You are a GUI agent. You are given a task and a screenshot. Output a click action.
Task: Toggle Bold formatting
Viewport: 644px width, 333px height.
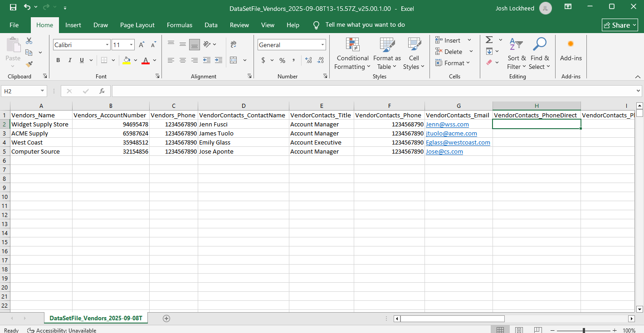point(58,60)
